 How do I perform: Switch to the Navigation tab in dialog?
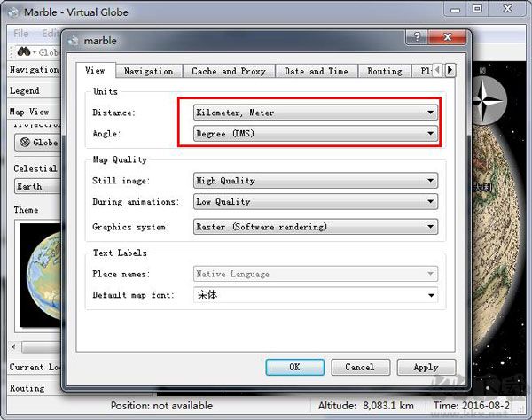[x=149, y=71]
